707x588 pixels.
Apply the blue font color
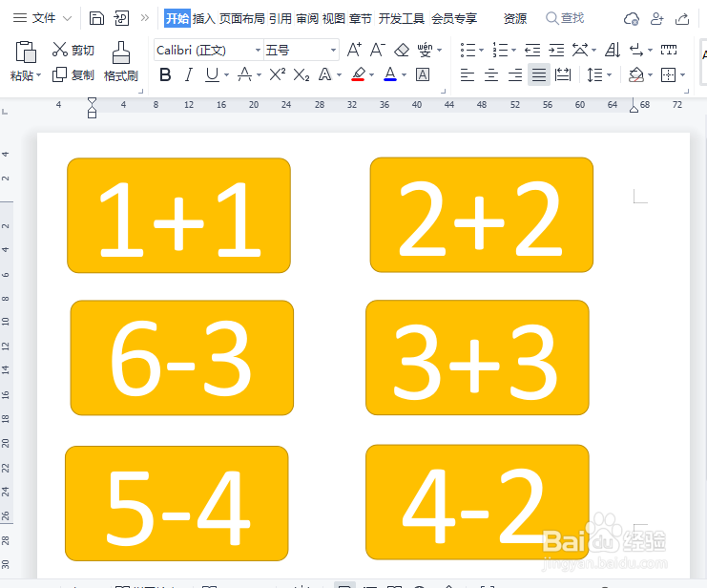(x=390, y=74)
